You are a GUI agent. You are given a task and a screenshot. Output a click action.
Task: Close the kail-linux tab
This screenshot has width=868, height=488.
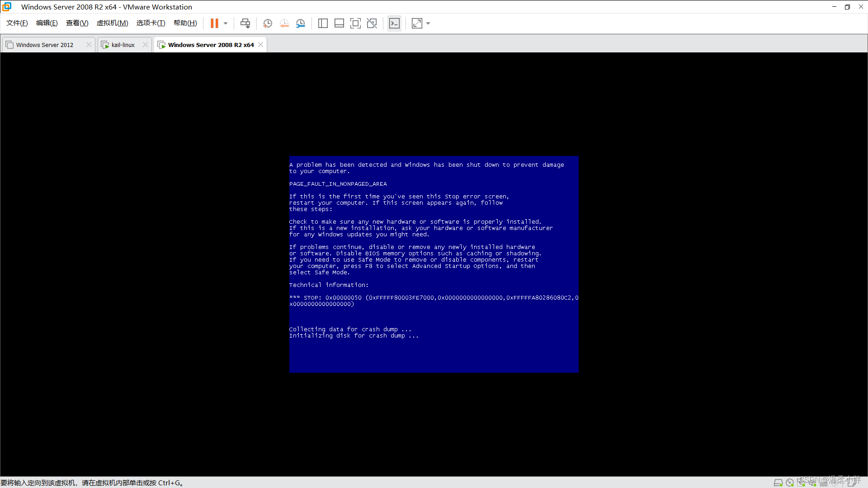(145, 45)
